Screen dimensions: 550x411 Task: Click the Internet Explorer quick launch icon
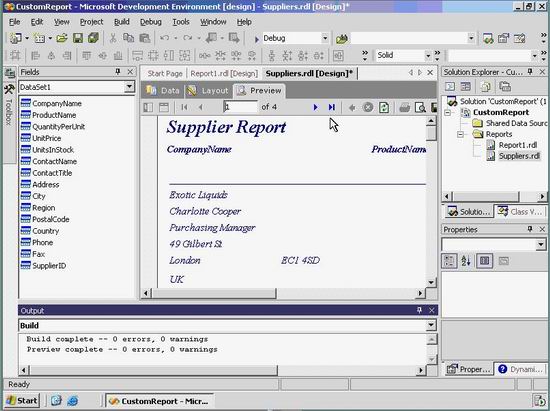[x=73, y=400]
